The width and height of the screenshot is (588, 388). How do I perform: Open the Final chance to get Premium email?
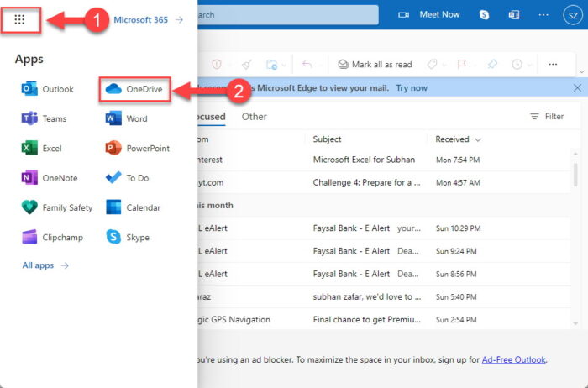coord(384,320)
